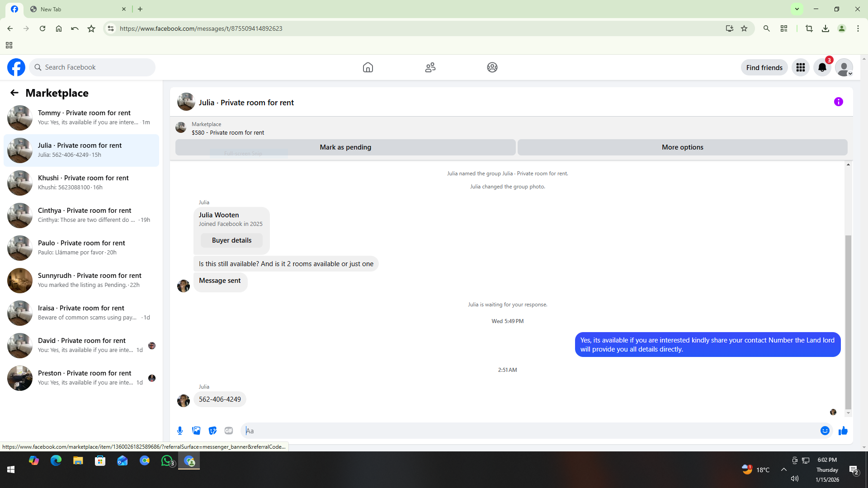The width and height of the screenshot is (868, 488).
Task: Show hidden system tray icons
Action: (x=783, y=469)
